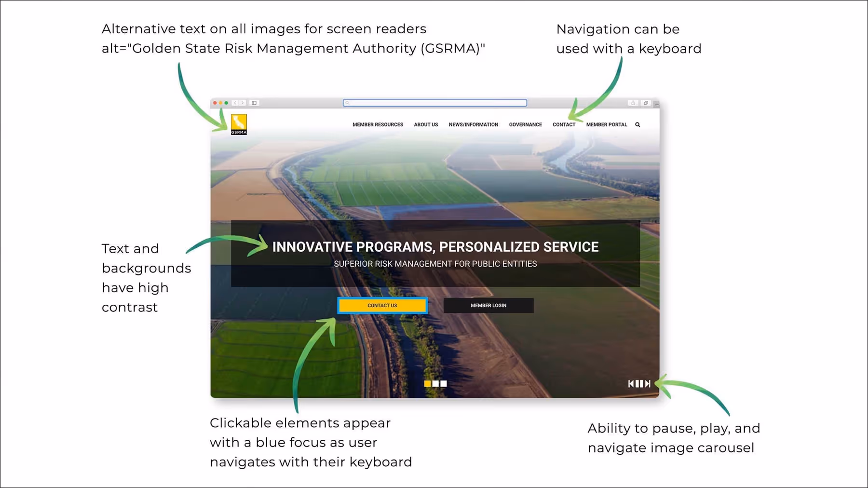Viewport: 868px width, 488px height.
Task: Click the browser back arrow
Action: click(235, 103)
